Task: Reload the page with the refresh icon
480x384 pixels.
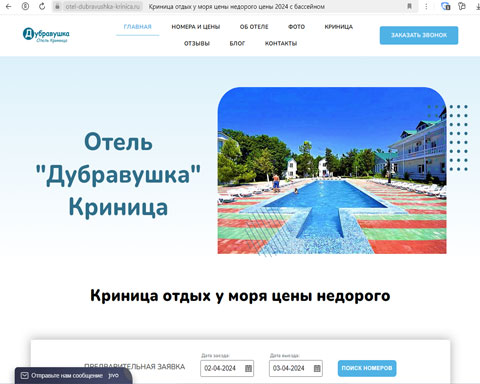Action: tap(42, 6)
